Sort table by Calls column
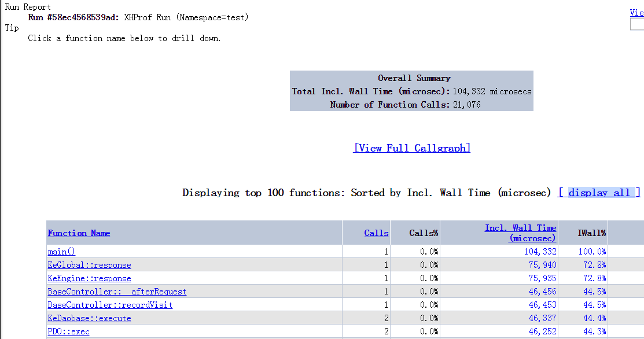The image size is (644, 339). click(x=376, y=233)
